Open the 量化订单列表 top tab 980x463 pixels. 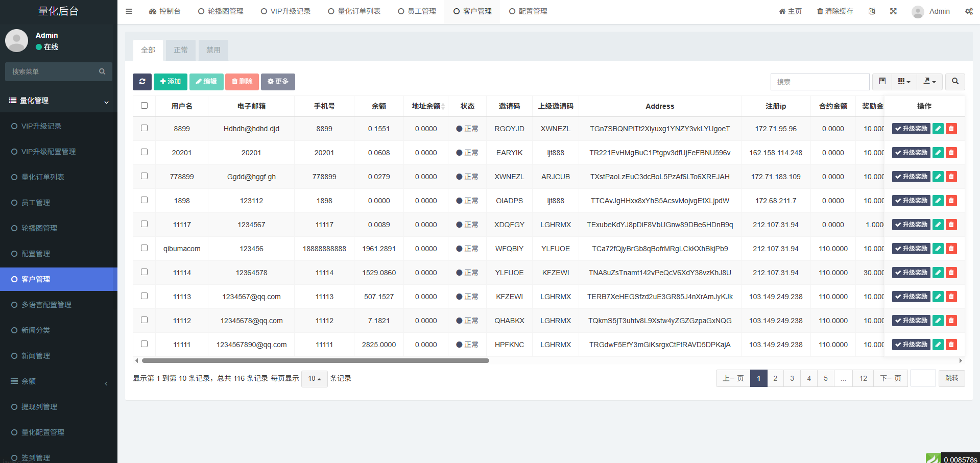coord(354,11)
